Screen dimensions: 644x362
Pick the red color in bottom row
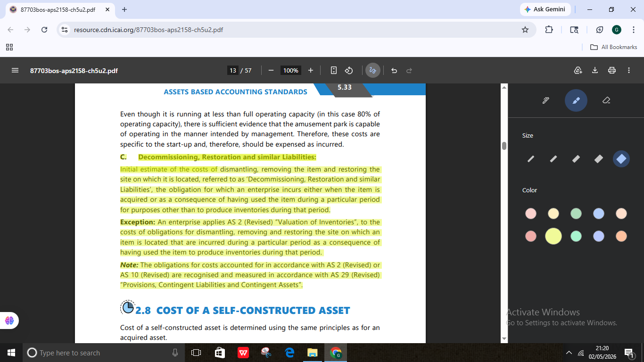coord(531,236)
